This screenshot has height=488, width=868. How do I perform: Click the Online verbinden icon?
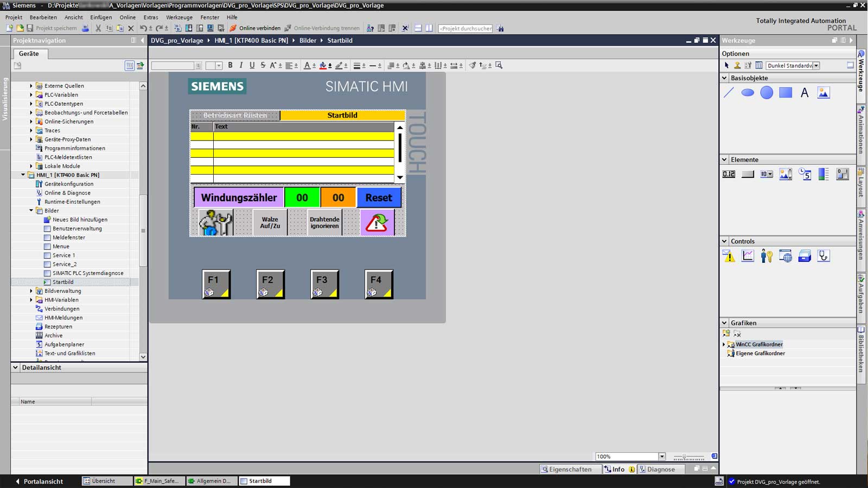pos(233,28)
